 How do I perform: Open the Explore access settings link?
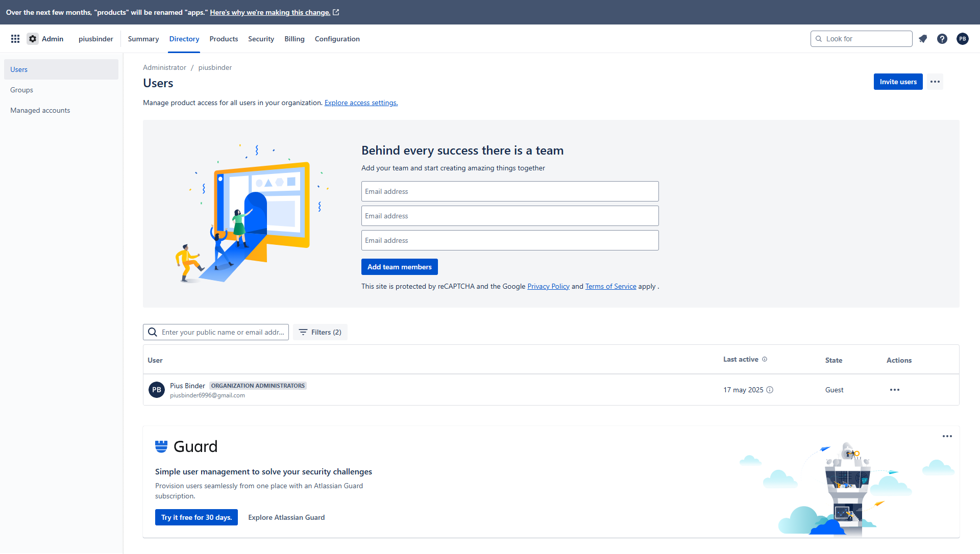click(361, 103)
